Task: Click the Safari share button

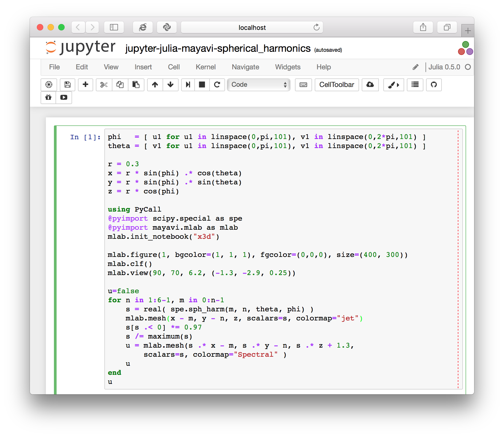Action: point(423,27)
